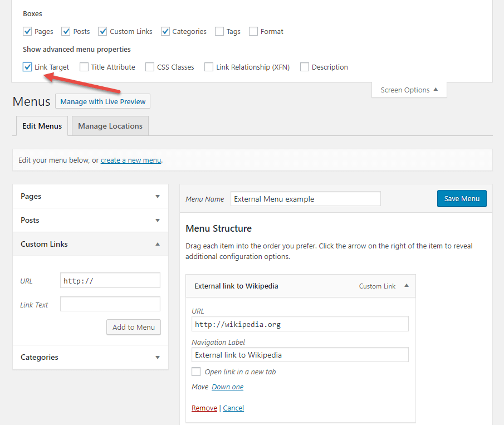
Task: Check Open link in a new tab
Action: 196,372
